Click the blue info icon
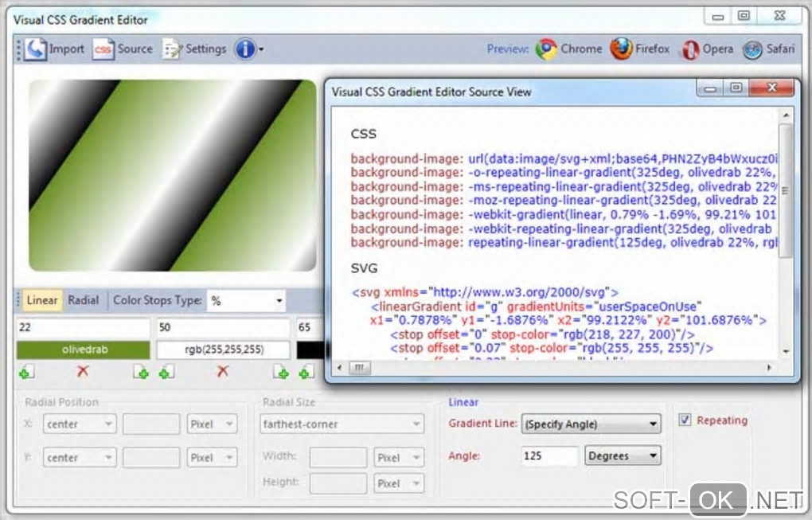This screenshot has height=520, width=812. coord(245,49)
